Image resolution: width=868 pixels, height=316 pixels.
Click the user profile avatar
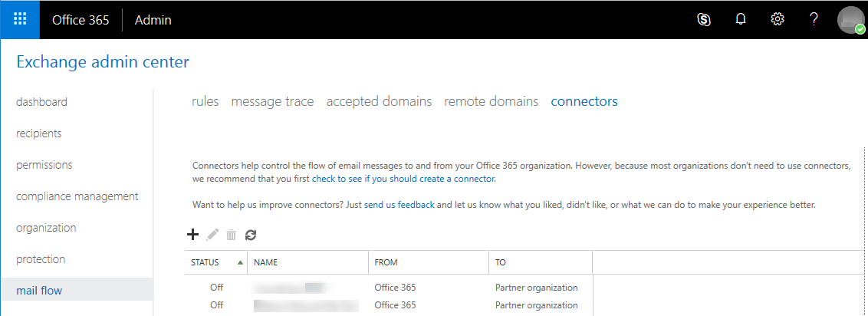coord(850,20)
